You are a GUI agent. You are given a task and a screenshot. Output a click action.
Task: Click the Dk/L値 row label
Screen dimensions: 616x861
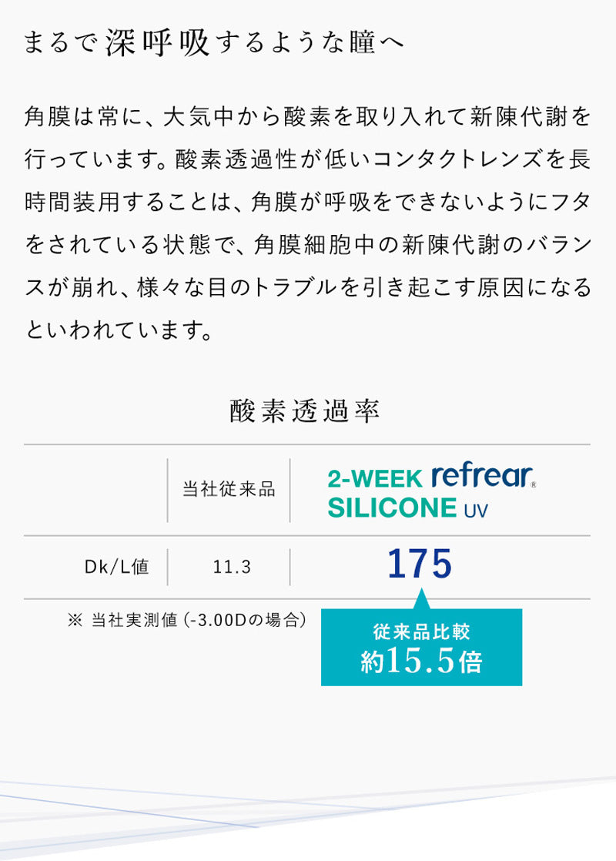[x=116, y=568]
